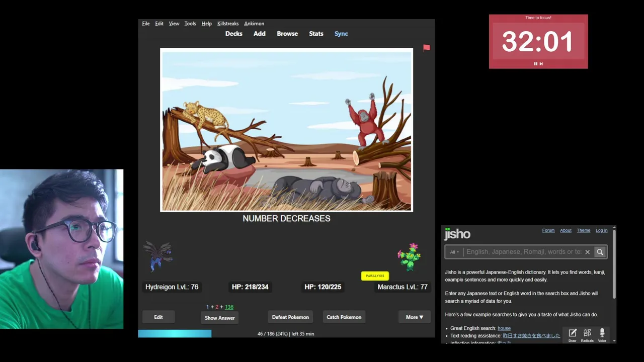Pause the focus timer
Viewport: 644px width, 362px height.
[535, 64]
